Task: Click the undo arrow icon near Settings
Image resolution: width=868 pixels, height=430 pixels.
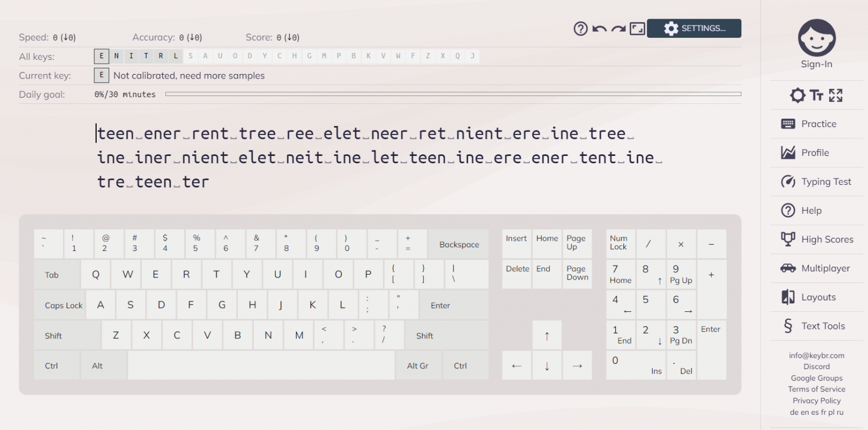Action: 599,28
